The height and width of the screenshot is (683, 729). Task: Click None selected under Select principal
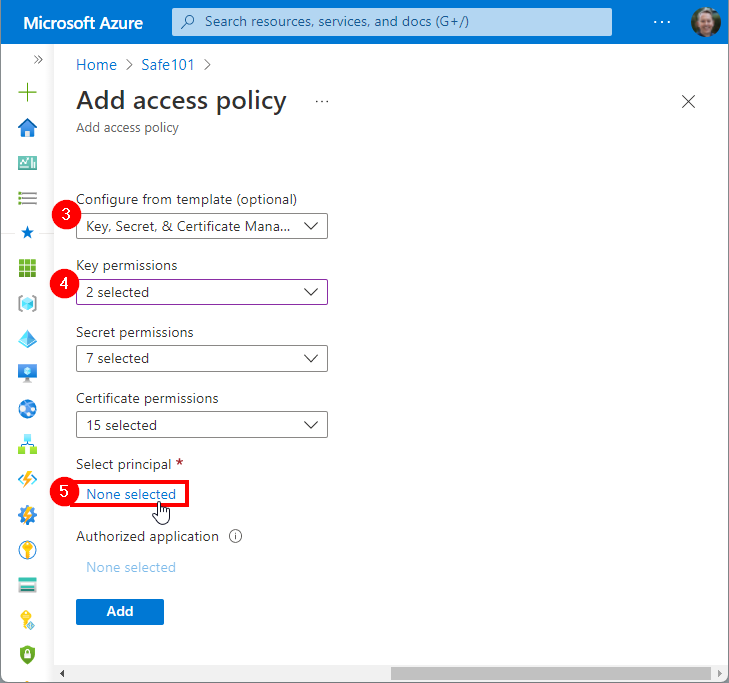[x=131, y=494]
